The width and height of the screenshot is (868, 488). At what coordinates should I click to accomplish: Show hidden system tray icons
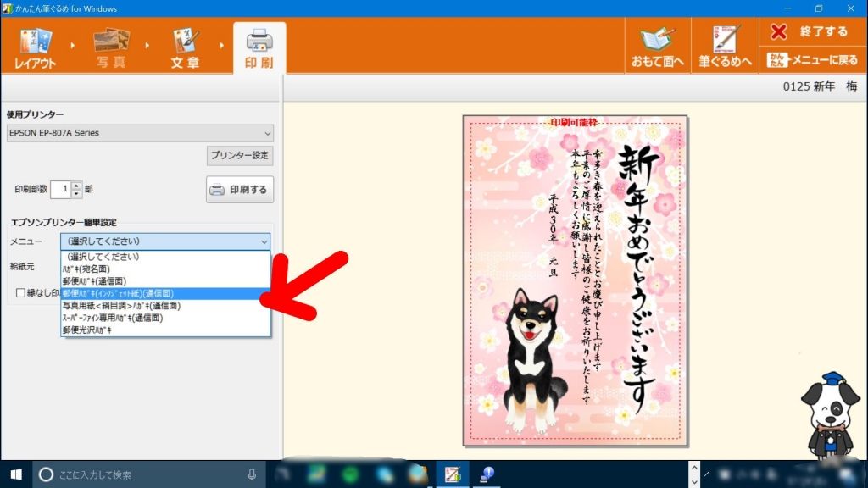[707, 474]
